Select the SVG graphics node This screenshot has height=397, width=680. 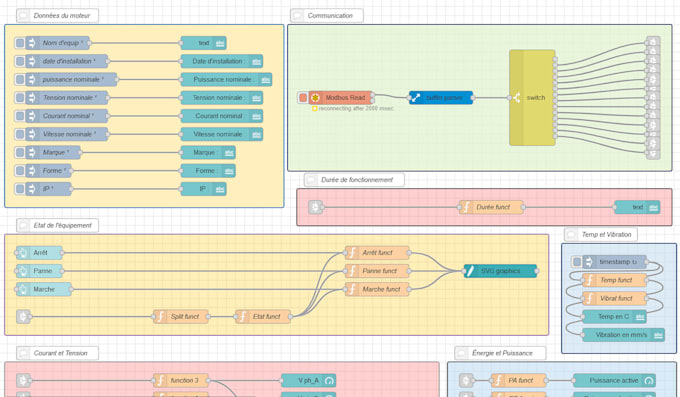[500, 271]
